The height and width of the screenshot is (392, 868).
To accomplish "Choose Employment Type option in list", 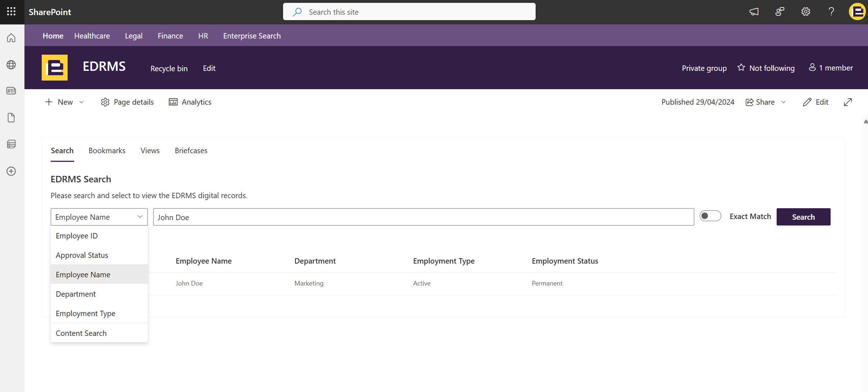I will pyautogui.click(x=99, y=313).
